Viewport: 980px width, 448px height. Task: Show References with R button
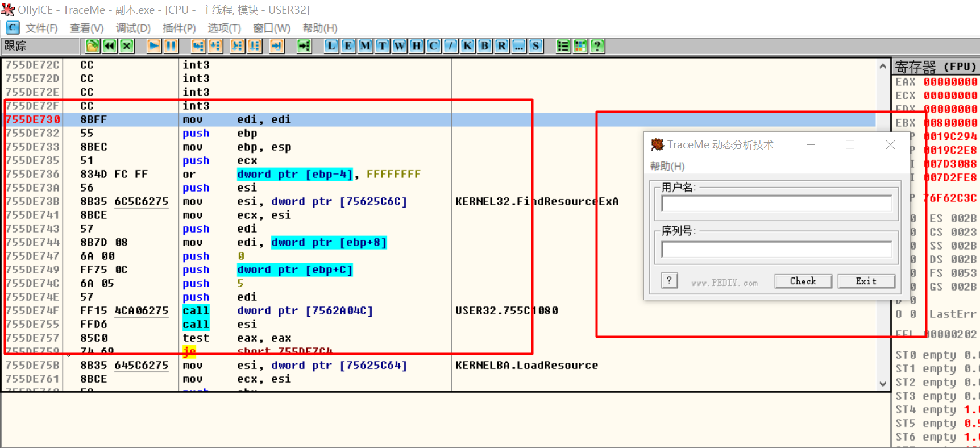pos(502,46)
